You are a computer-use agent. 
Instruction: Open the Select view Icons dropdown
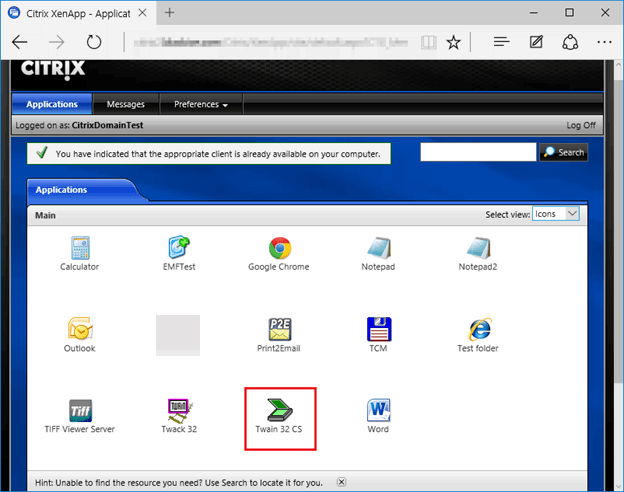click(x=556, y=214)
